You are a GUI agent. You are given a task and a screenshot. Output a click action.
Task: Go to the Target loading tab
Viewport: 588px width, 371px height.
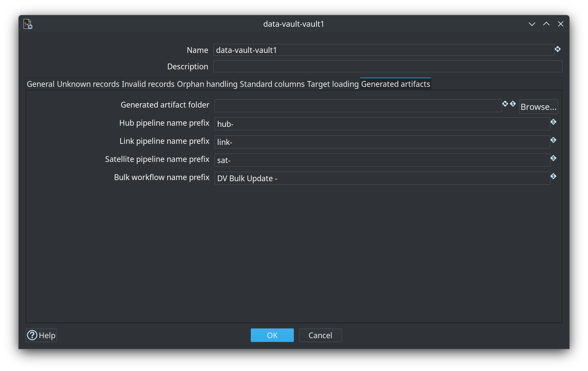coord(333,84)
